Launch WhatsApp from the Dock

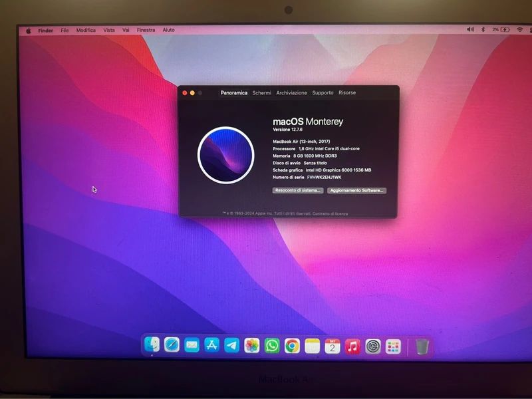coord(272,346)
